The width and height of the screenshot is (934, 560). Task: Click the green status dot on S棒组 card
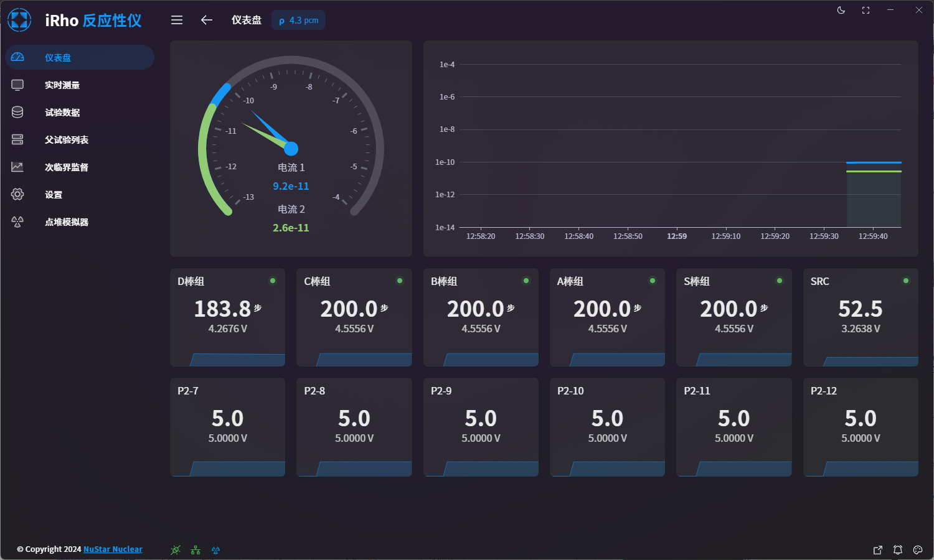(780, 281)
